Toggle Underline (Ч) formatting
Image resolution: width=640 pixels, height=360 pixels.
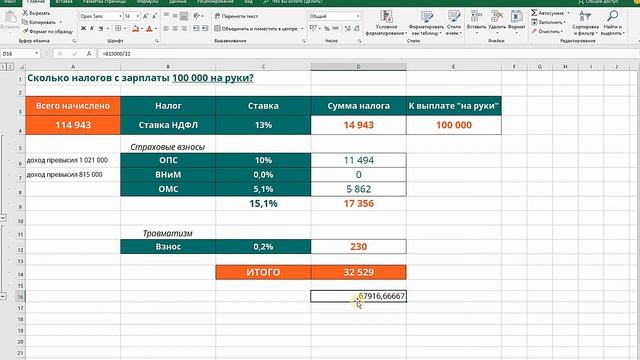point(100,29)
